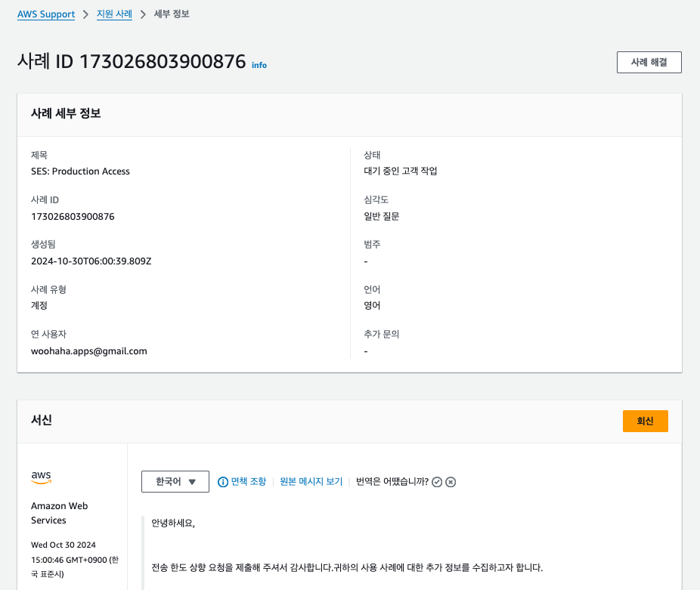The image size is (700, 590).
Task: Click the message line starting 전송 한도 상향 요청
Action: click(347, 567)
